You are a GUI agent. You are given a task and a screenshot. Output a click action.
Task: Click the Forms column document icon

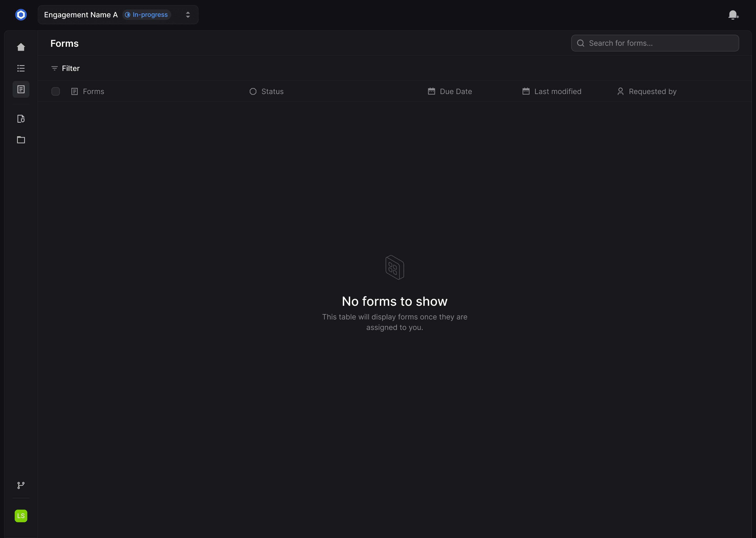click(75, 91)
